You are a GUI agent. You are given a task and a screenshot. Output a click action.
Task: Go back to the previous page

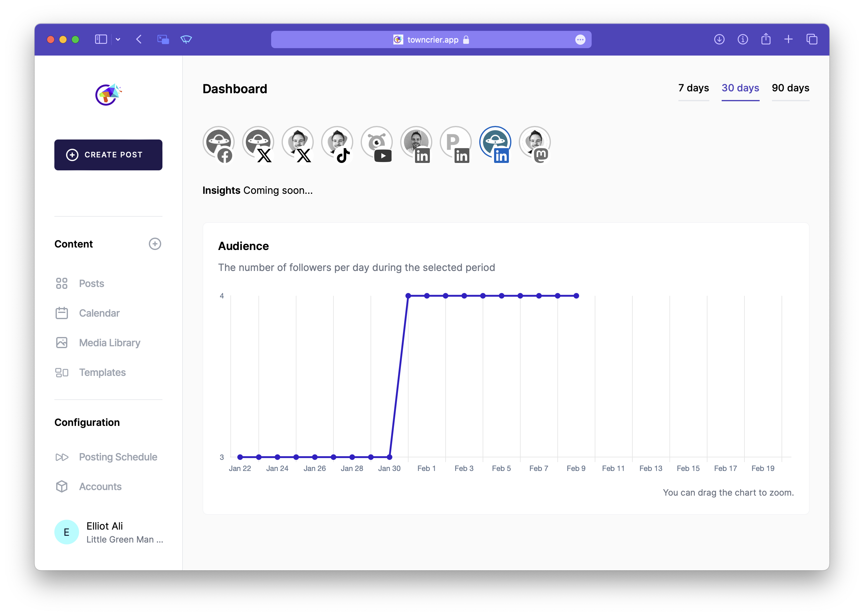tap(139, 39)
